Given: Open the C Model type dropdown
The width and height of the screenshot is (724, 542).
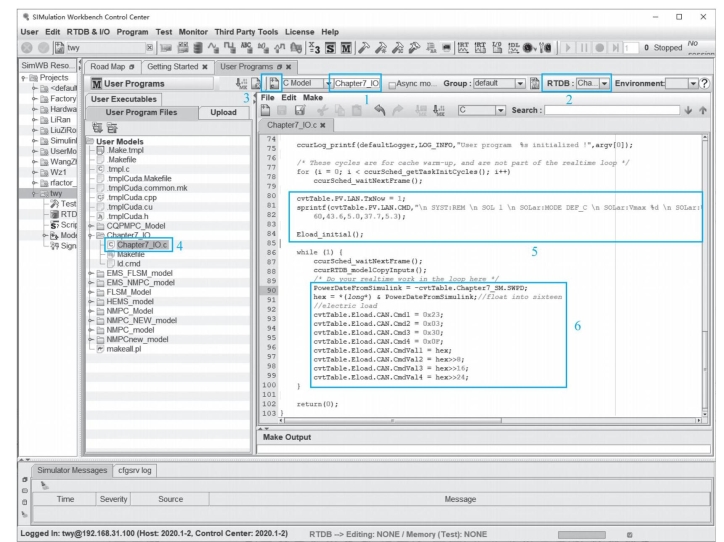Looking at the screenshot, I should click(x=328, y=84).
